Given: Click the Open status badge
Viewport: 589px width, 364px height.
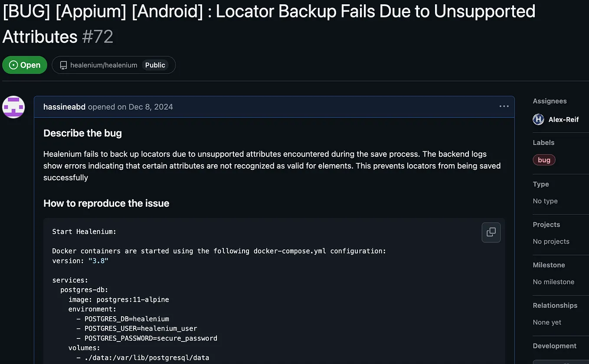Looking at the screenshot, I should (x=24, y=65).
